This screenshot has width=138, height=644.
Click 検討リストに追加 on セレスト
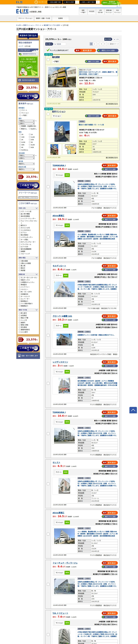pos(110,466)
